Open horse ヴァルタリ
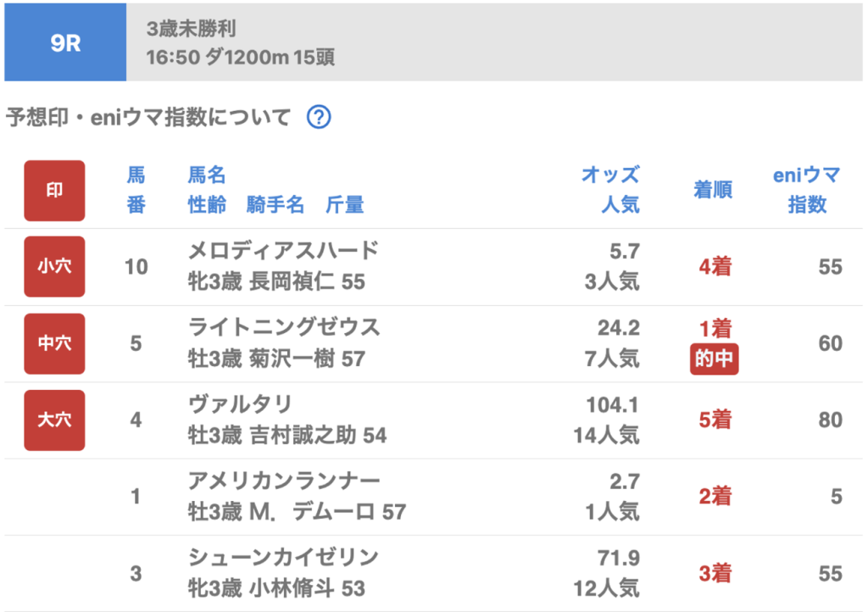The height and width of the screenshot is (612, 868). 240,403
